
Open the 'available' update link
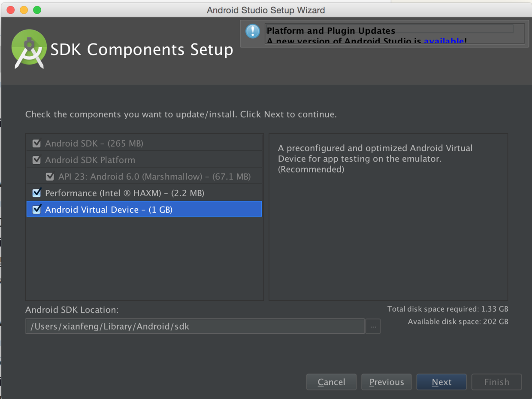click(444, 41)
